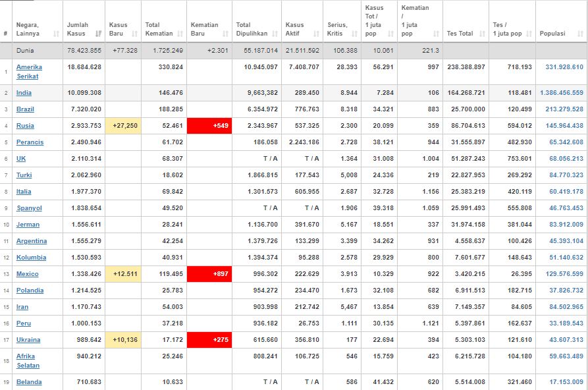Select Mexico new deaths cell +897
588x390 pixels.
(x=209, y=274)
